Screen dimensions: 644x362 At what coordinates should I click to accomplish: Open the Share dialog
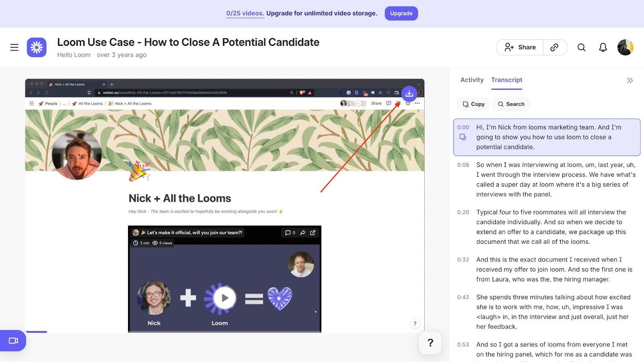[x=520, y=47]
